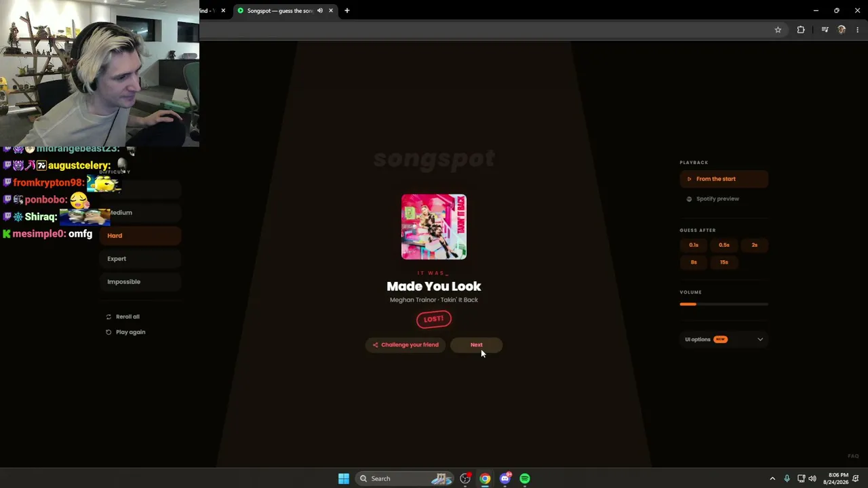Click the Meghan Trainor artist line

tap(434, 300)
